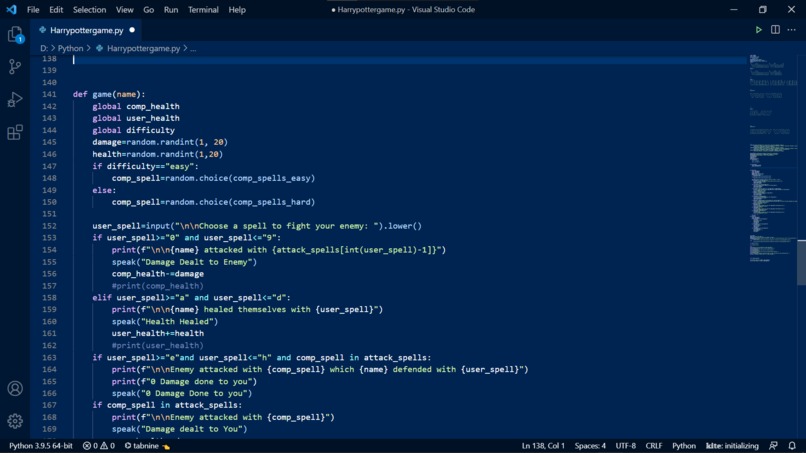
Task: Click 'speak("Damage dealt to You")' line
Action: tap(179, 429)
